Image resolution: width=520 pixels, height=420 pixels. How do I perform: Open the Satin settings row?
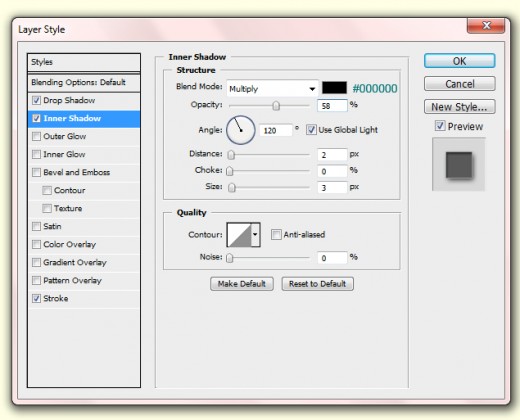84,226
